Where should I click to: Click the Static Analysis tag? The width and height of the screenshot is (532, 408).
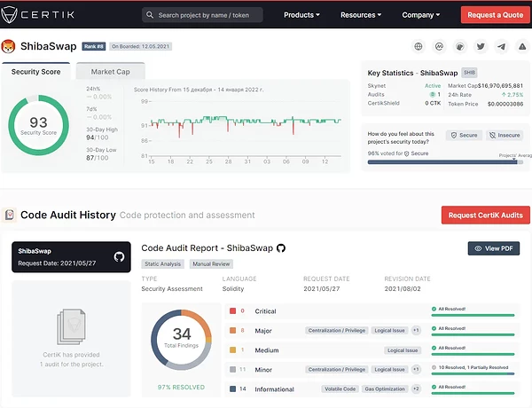[162, 264]
